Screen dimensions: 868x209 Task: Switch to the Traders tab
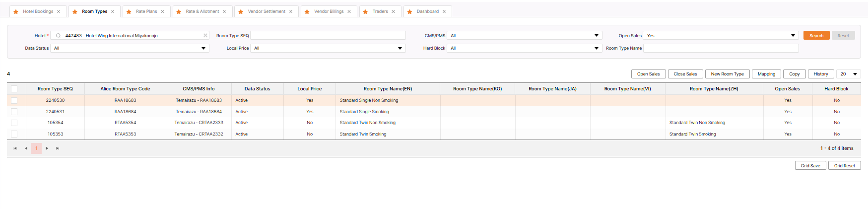click(x=380, y=11)
